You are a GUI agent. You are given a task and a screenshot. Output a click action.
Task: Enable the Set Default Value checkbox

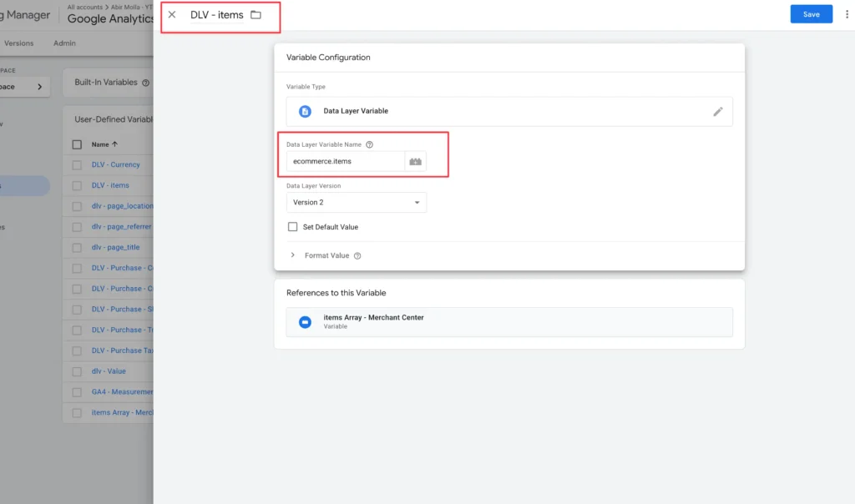[x=293, y=226]
